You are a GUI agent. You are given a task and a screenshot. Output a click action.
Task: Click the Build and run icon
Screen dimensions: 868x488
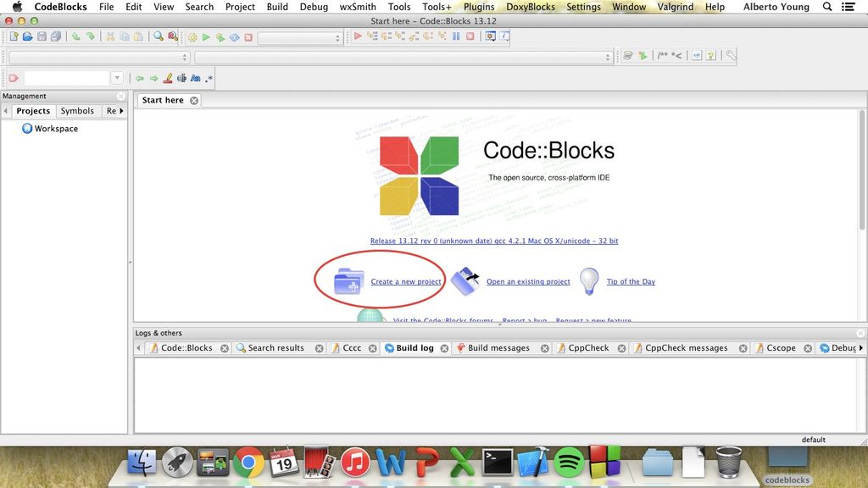pos(220,37)
